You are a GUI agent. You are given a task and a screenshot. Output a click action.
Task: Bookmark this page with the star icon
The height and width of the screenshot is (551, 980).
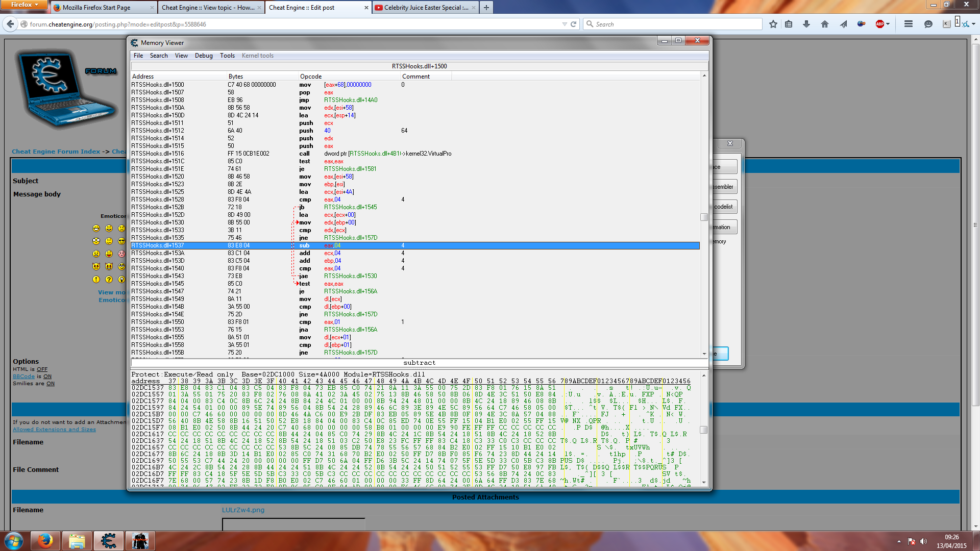point(773,24)
